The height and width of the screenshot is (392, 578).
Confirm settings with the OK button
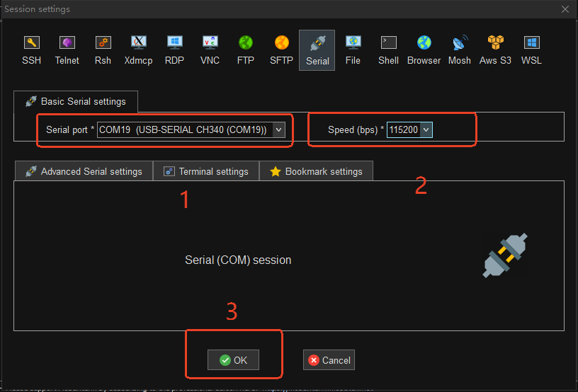233,359
